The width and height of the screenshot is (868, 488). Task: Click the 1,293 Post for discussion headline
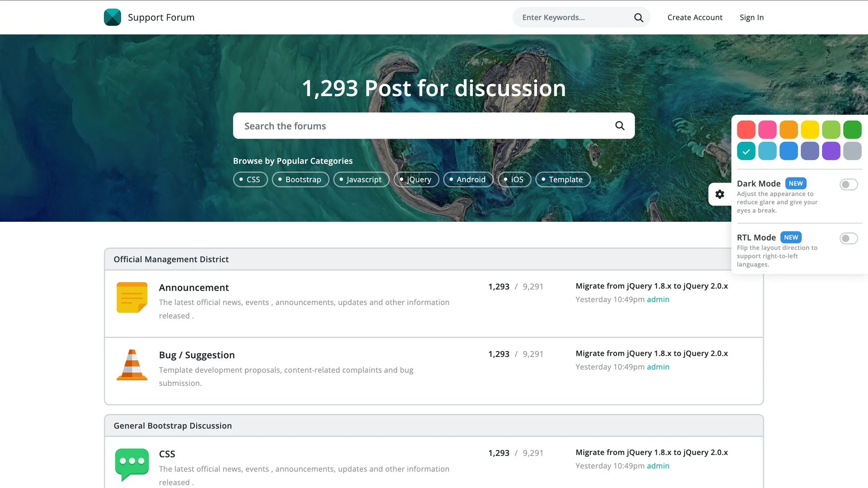[434, 88]
